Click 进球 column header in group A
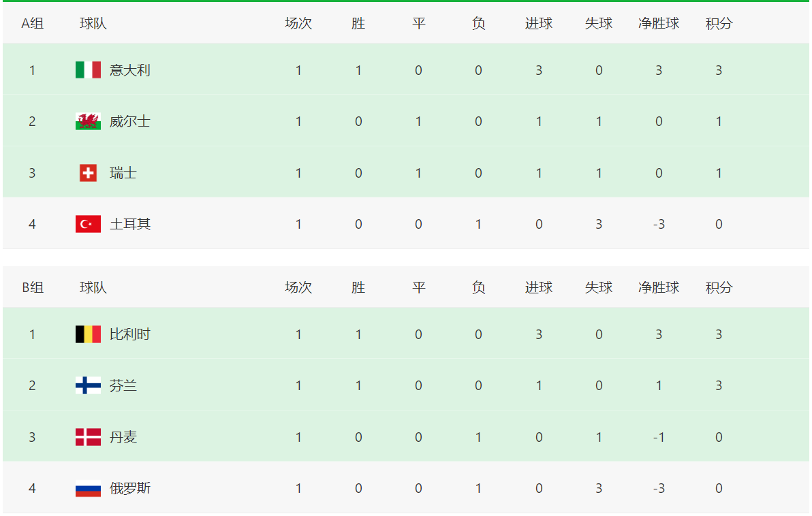The height and width of the screenshot is (516, 812). tap(538, 24)
